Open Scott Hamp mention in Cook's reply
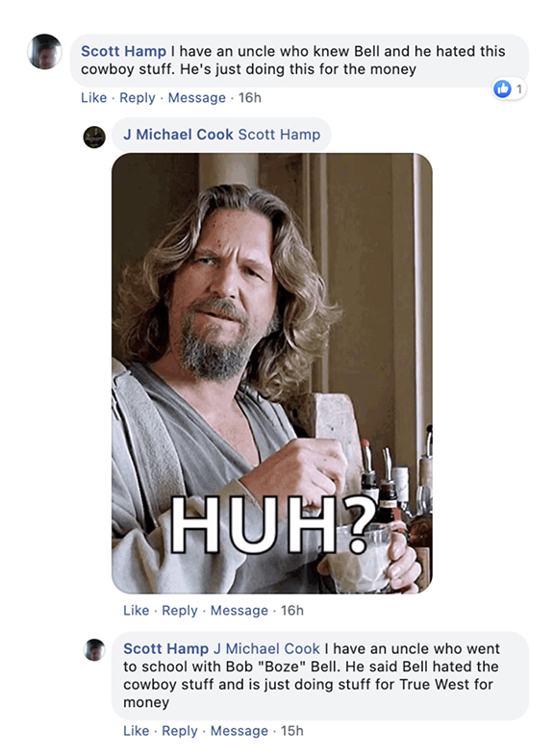 (x=279, y=134)
